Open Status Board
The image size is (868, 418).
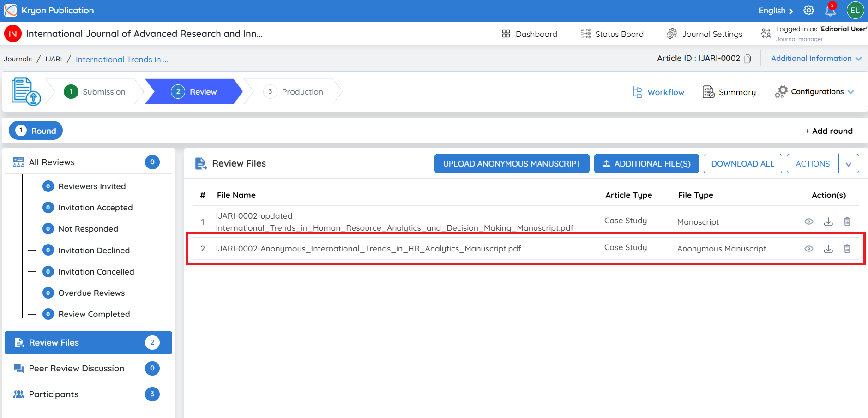pos(612,34)
